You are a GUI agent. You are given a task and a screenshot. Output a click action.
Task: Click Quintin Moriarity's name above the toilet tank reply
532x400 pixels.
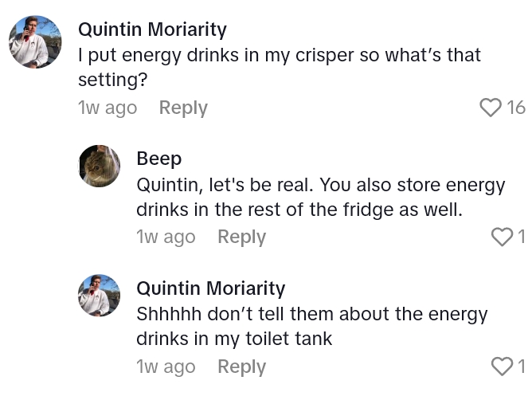point(210,288)
